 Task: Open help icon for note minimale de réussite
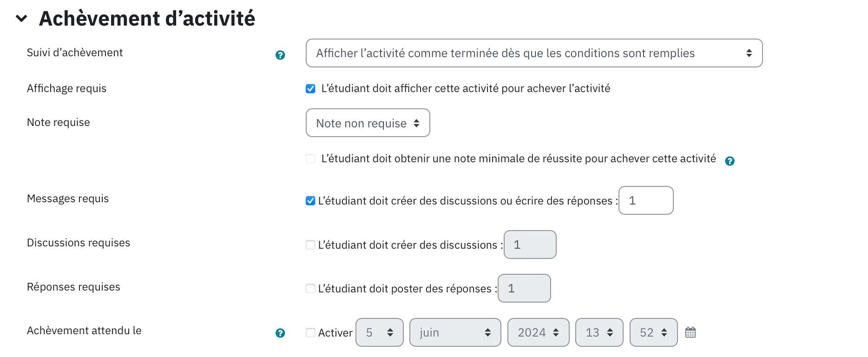tap(730, 161)
